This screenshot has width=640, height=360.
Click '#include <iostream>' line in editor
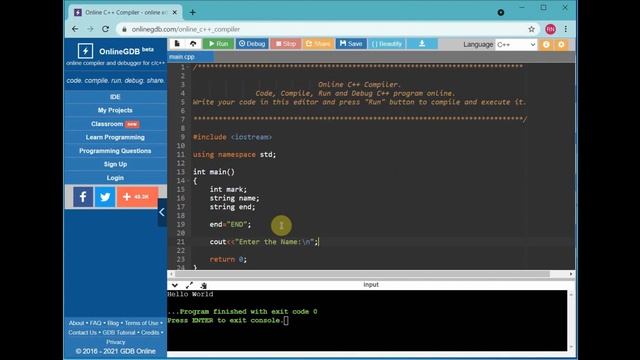[232, 137]
